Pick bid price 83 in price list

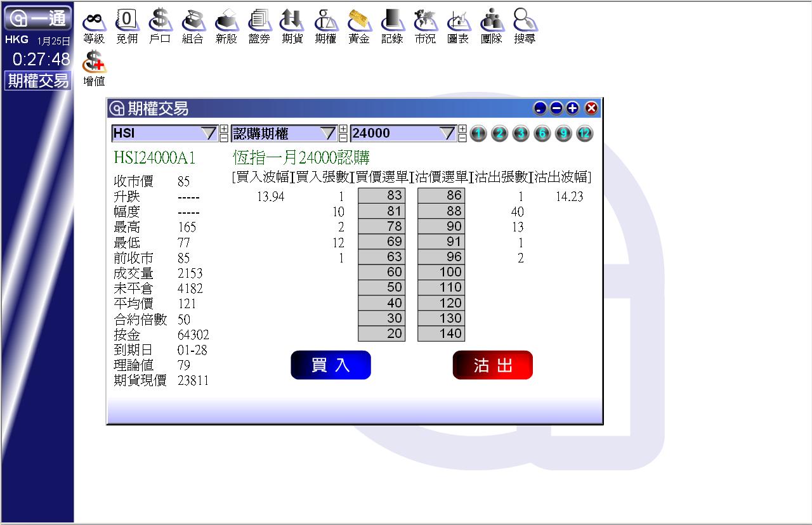point(381,196)
